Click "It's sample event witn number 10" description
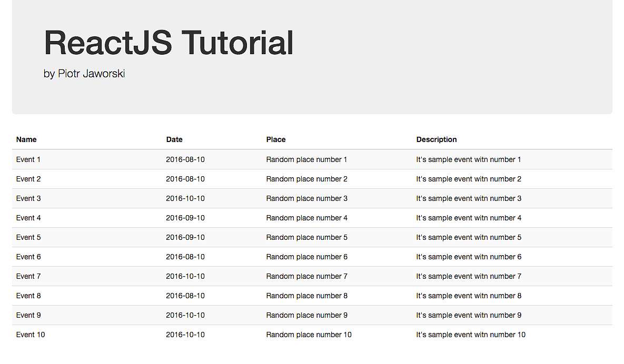This screenshot has width=624, height=364. [x=471, y=335]
